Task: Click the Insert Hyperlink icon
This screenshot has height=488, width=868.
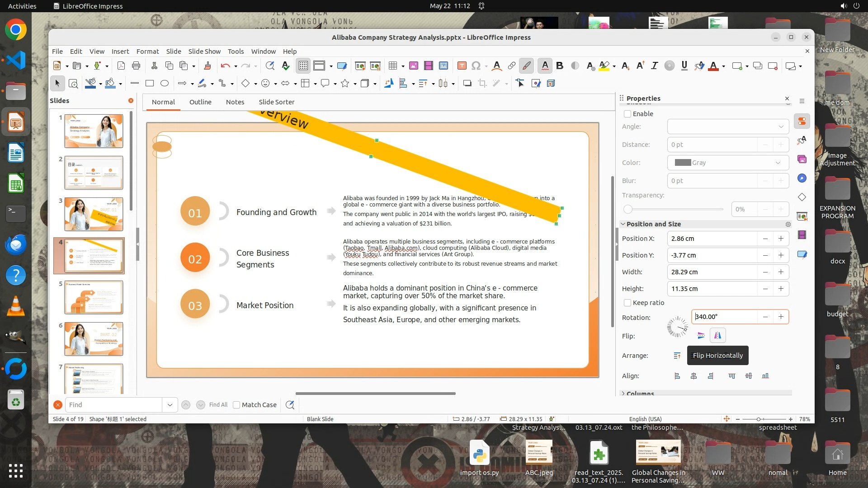Action: click(x=511, y=66)
